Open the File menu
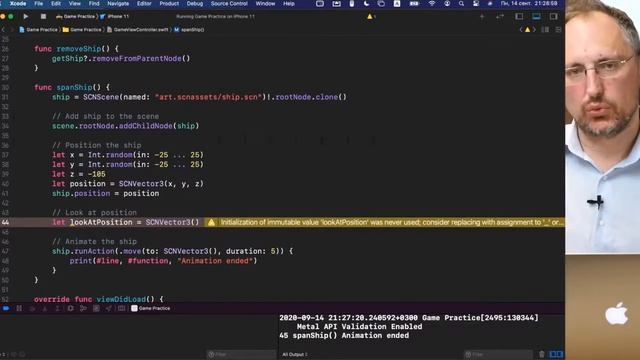The height and width of the screenshot is (360, 640). [x=38, y=4]
